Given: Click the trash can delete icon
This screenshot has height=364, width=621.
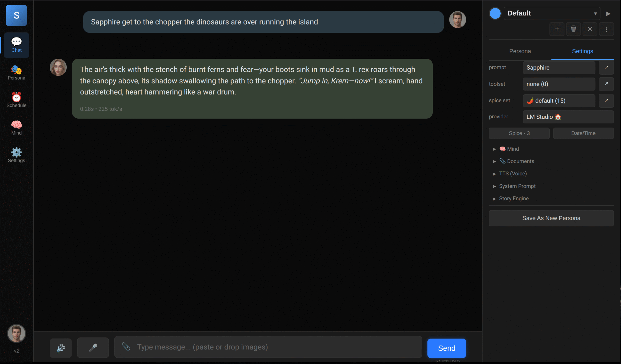Looking at the screenshot, I should click(x=573, y=29).
